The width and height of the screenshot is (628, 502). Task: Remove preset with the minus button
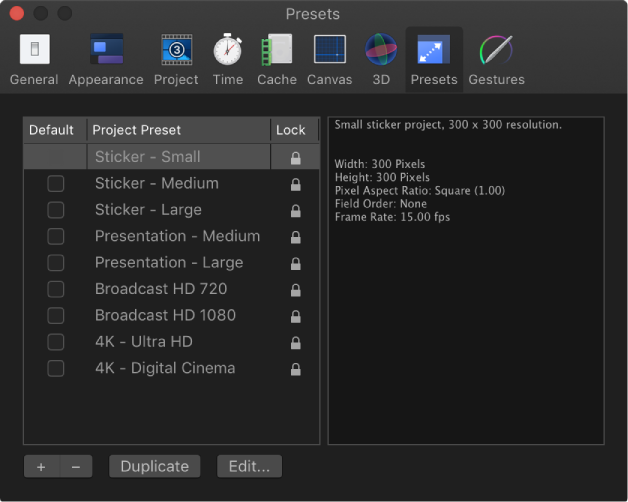point(76,467)
